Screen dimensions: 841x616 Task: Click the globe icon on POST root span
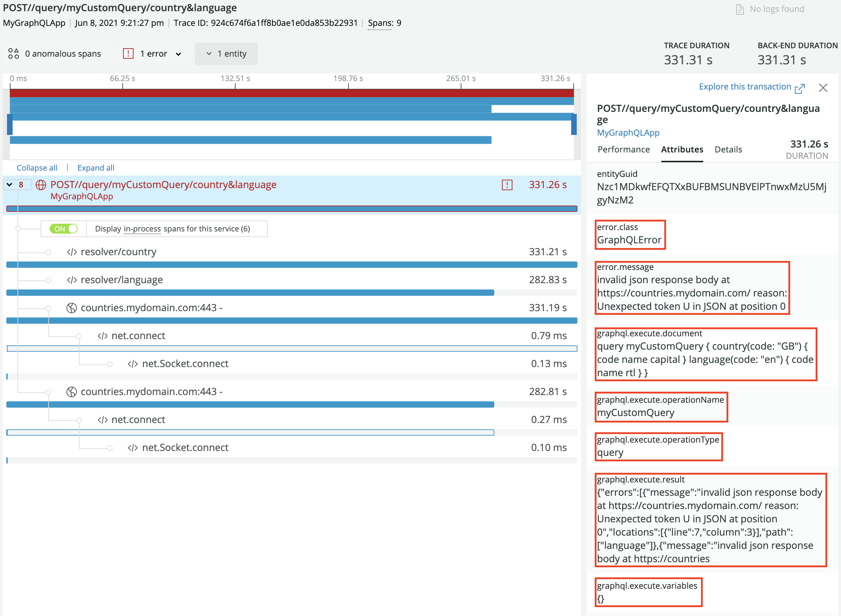coord(41,185)
